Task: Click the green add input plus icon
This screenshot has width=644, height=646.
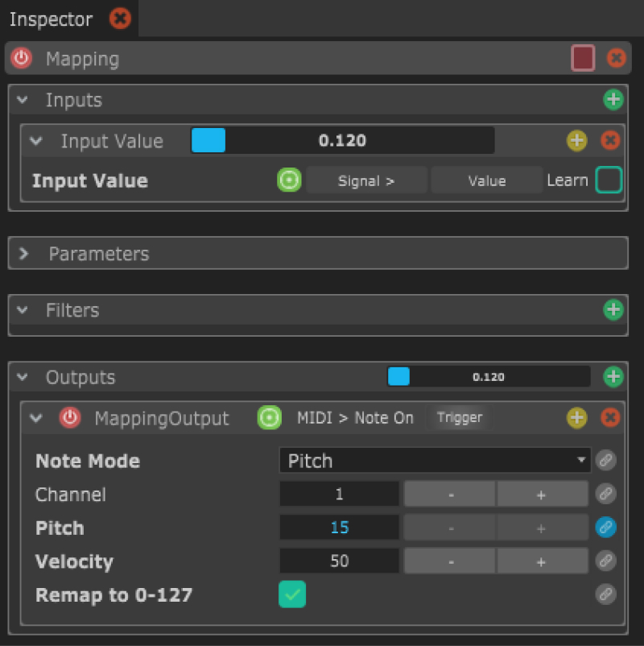Action: (613, 100)
